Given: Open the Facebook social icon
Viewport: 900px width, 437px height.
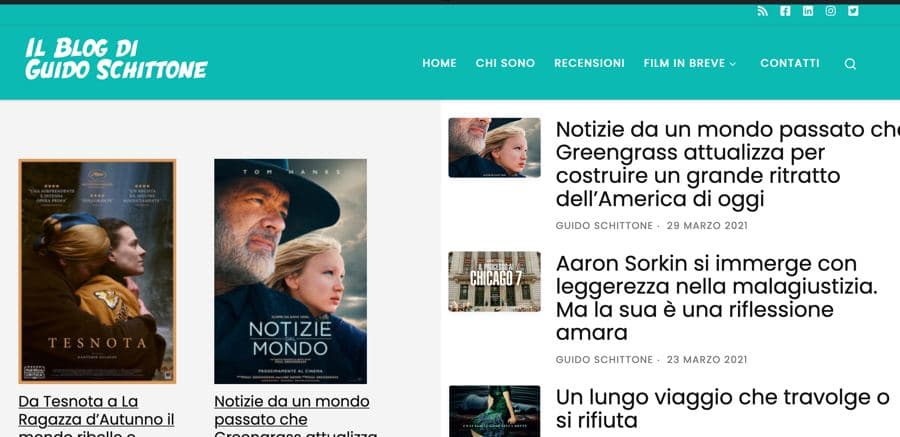Looking at the screenshot, I should click(785, 11).
